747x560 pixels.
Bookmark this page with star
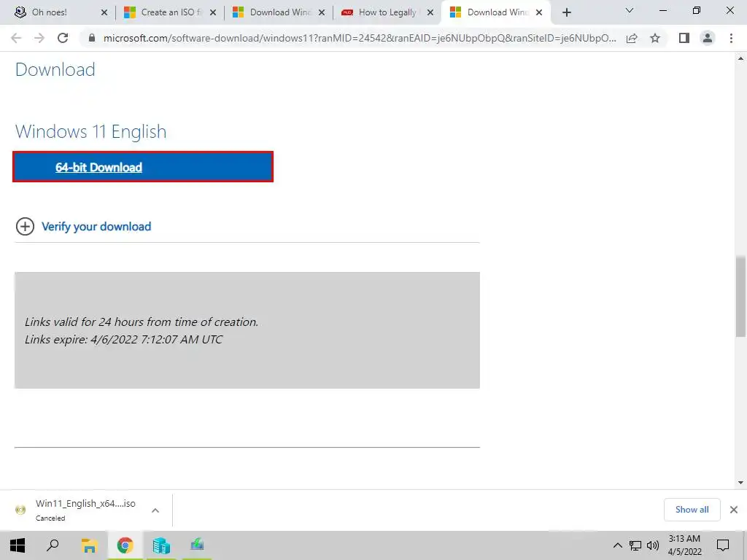[655, 38]
